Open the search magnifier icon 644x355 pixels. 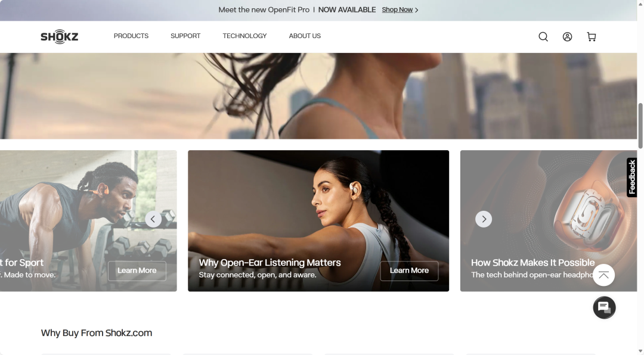(x=543, y=37)
